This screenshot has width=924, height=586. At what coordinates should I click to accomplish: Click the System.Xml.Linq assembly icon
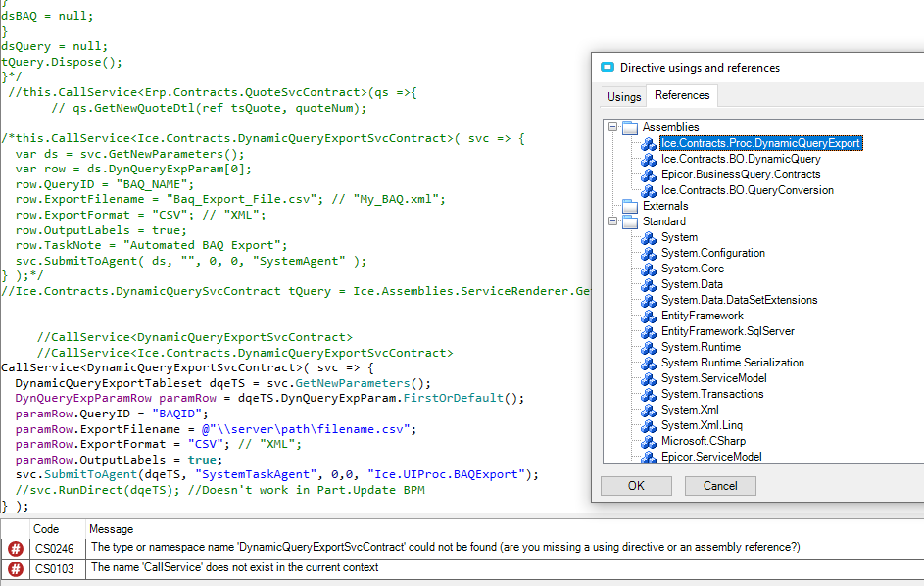[649, 425]
